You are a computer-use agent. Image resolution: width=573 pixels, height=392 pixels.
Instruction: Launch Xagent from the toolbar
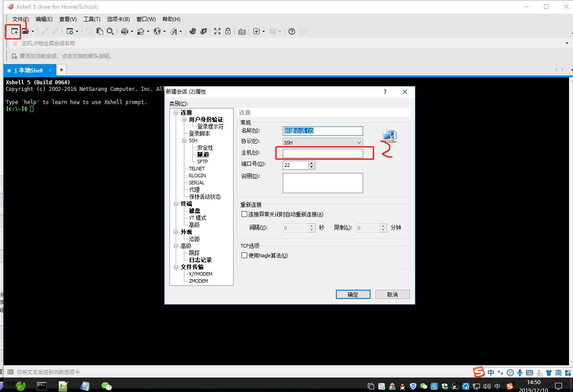[203, 31]
